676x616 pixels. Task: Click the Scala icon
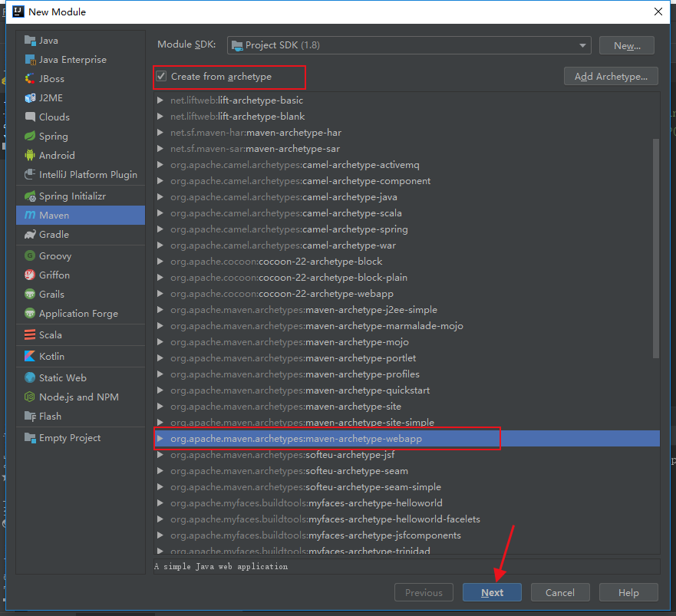click(x=30, y=335)
